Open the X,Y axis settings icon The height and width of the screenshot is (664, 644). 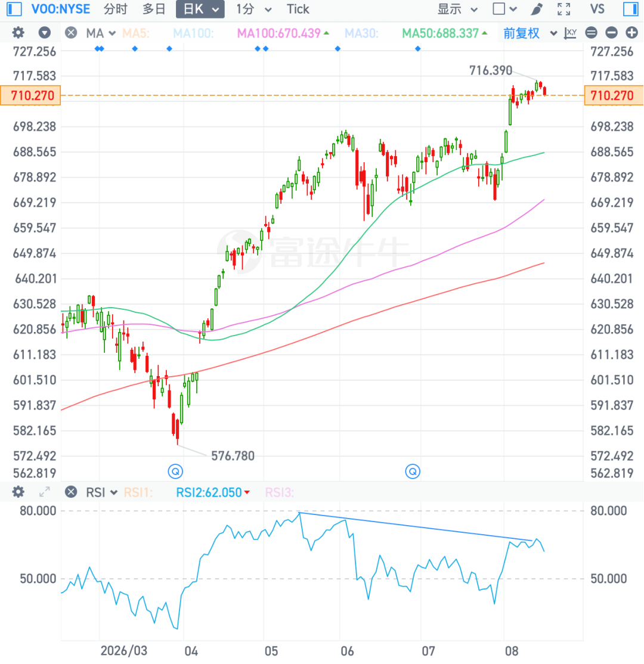pos(570,33)
